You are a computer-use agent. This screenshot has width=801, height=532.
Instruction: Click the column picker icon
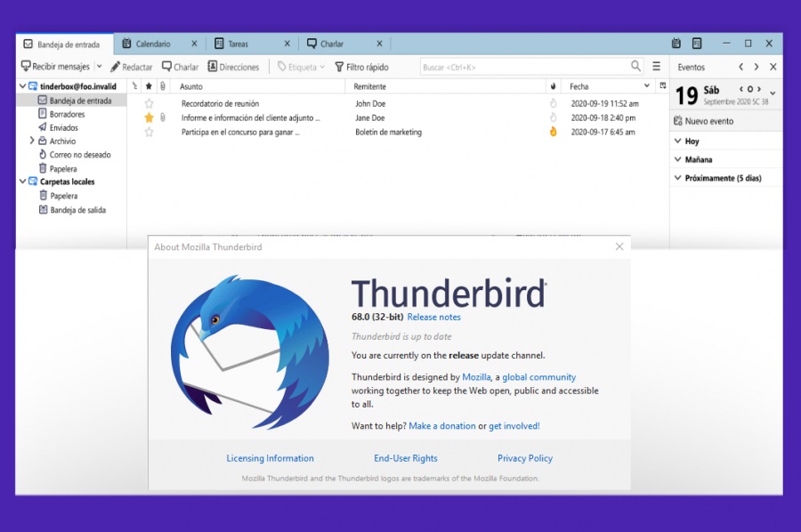point(662,85)
